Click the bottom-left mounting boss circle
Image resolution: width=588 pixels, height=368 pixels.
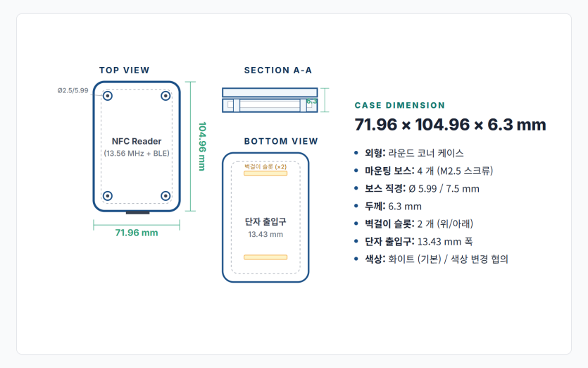108,196
